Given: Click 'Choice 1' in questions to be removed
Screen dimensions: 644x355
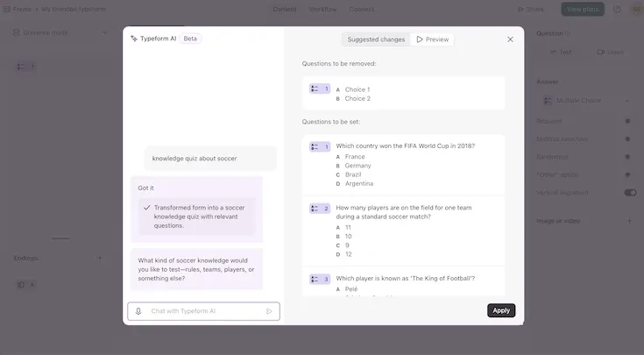Looking at the screenshot, I should click(357, 89).
